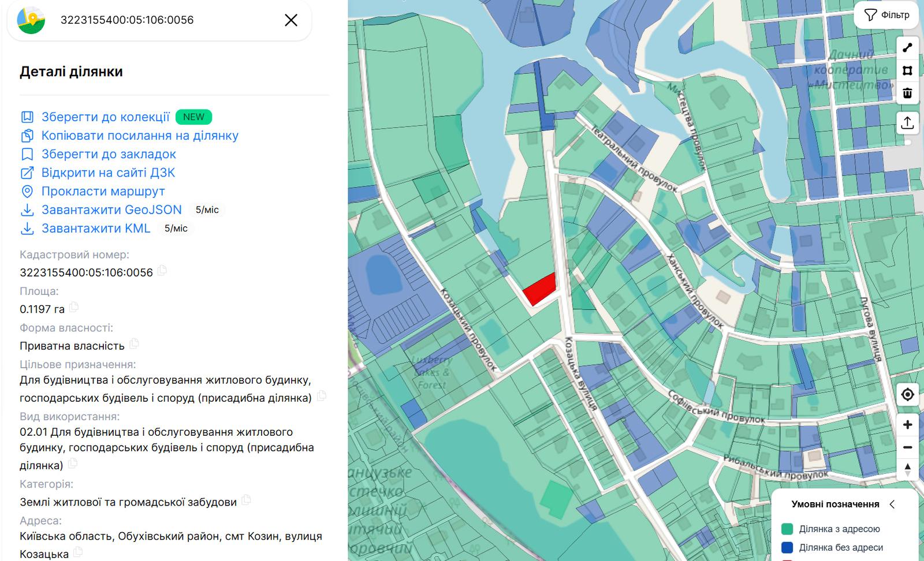924x561 pixels.
Task: Open parcel via Відкрити на сайті ДЗК
Action: pos(108,173)
